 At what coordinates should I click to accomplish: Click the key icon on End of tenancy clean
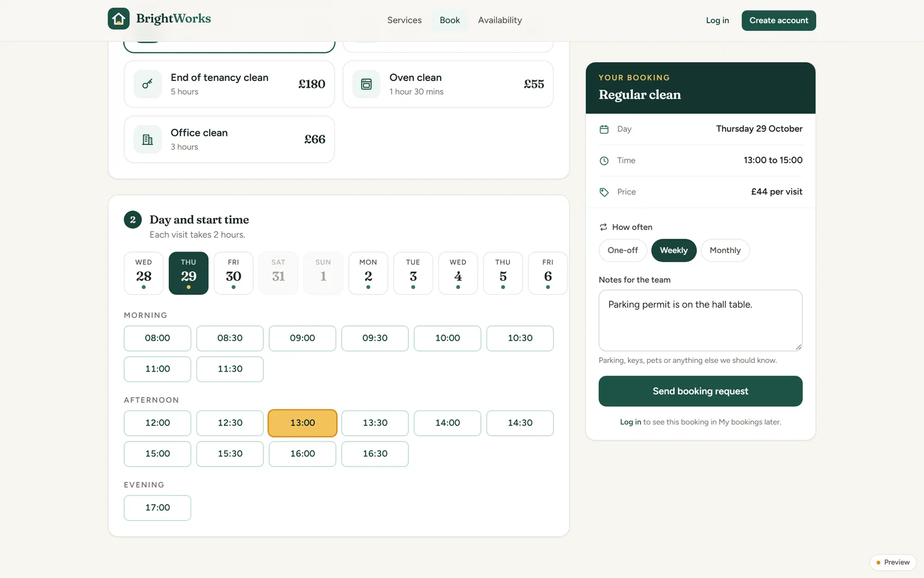(147, 84)
